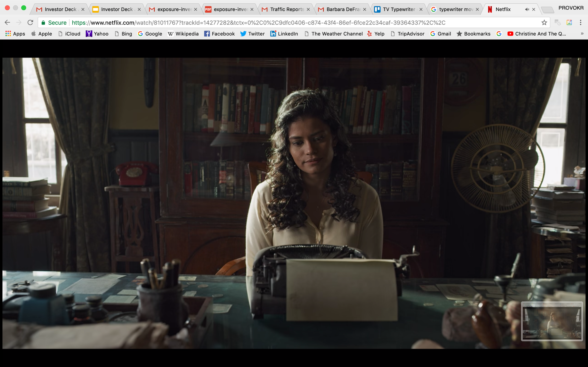Switch to the TV Typewriter tab
588x367 pixels.
(399, 9)
